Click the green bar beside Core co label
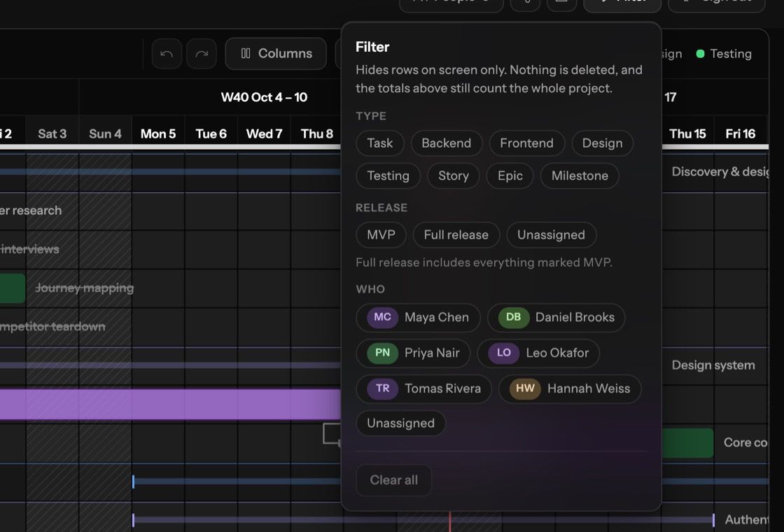784x532 pixels. point(687,442)
